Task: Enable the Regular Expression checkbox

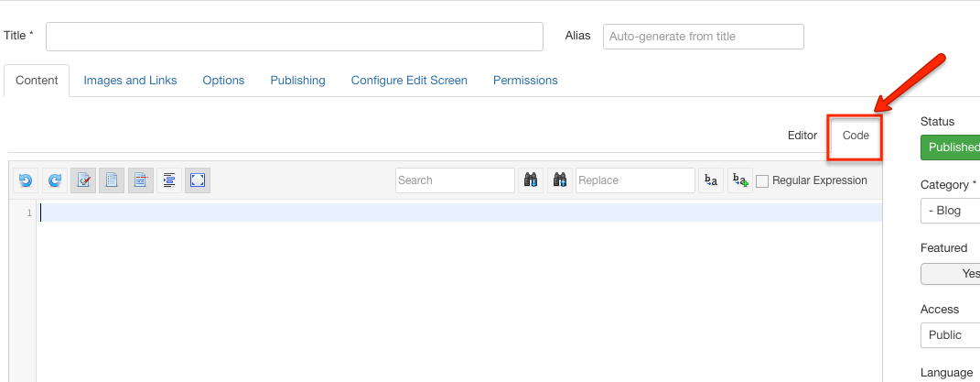Action: tap(762, 181)
